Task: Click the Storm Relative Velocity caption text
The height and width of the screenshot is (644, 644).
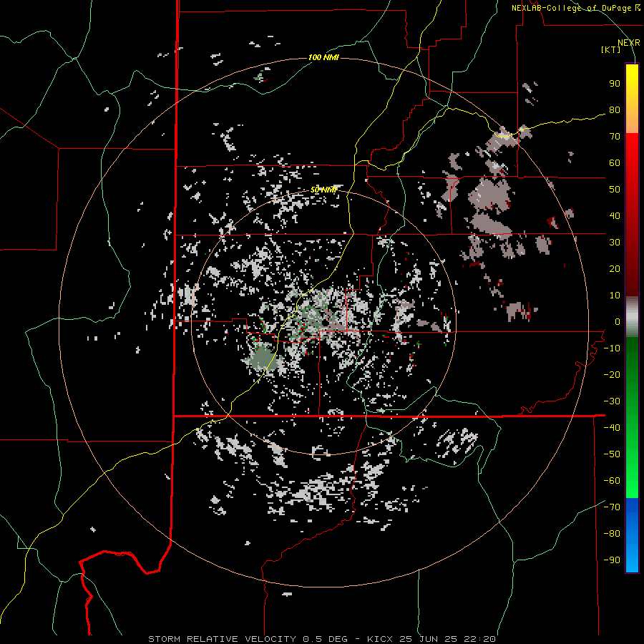Action: (x=322, y=639)
